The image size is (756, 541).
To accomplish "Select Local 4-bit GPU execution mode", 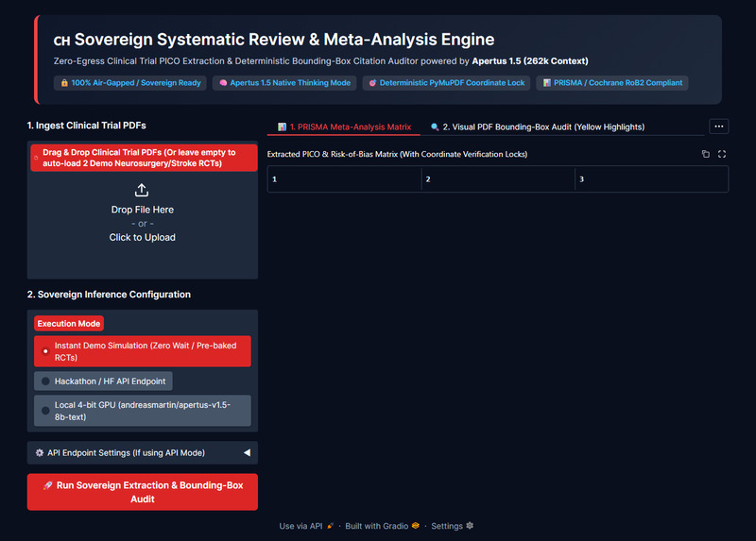I will coord(143,411).
